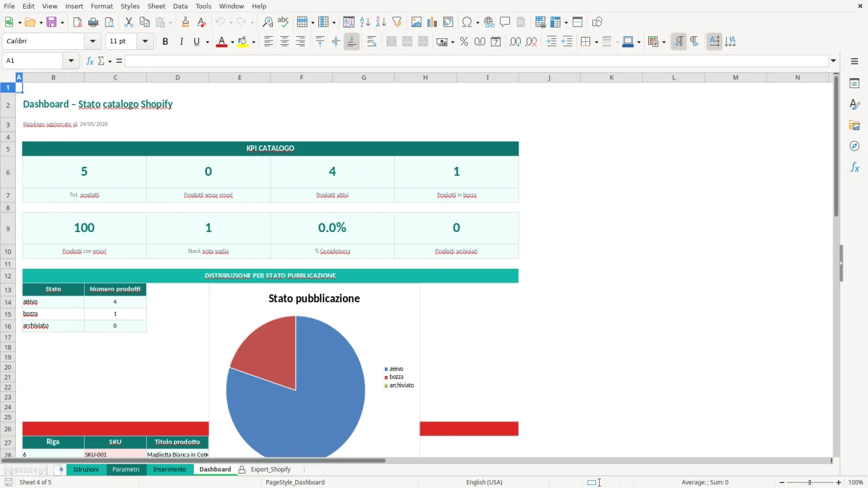Open the sidebar Navigator
Screen dimensions: 868x488
pyautogui.click(x=854, y=146)
